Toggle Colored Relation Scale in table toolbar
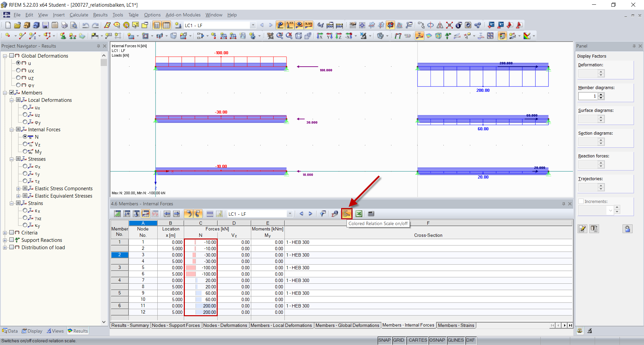Image resolution: width=644 pixels, height=345 pixels. click(347, 214)
